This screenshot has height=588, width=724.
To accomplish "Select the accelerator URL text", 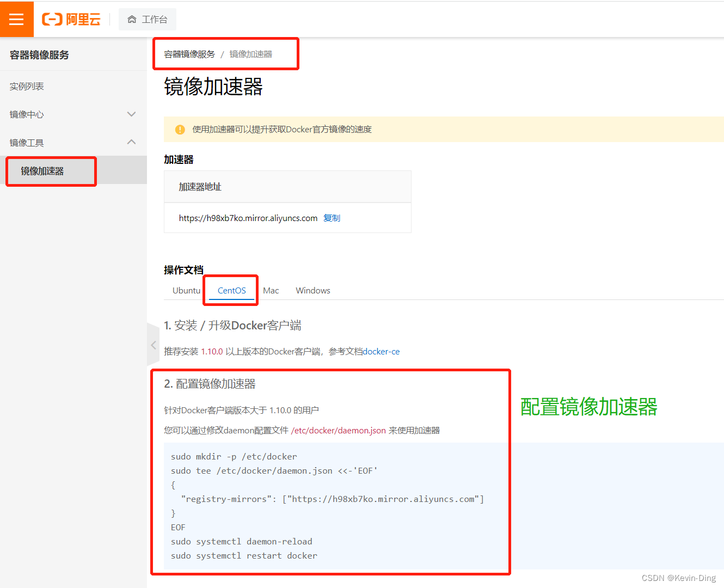I will [248, 218].
